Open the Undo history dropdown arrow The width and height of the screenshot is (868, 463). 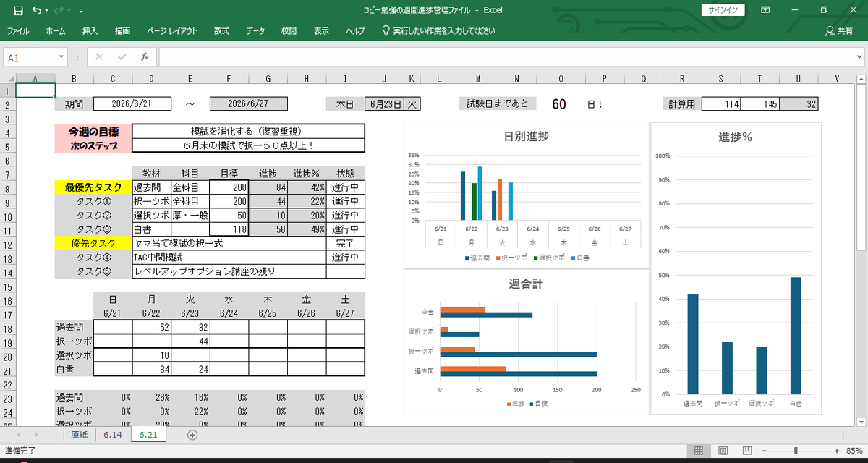pyautogui.click(x=47, y=11)
